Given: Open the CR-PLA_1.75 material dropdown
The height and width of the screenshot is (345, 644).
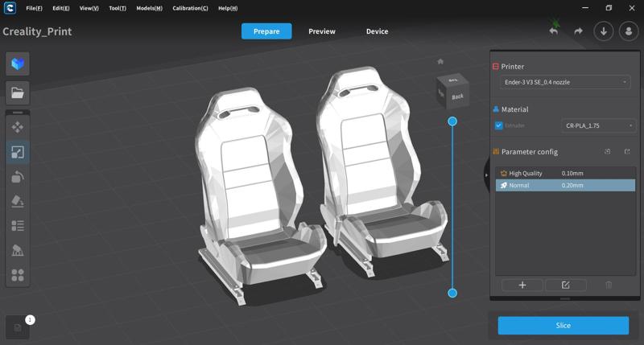Looking at the screenshot, I should point(598,125).
